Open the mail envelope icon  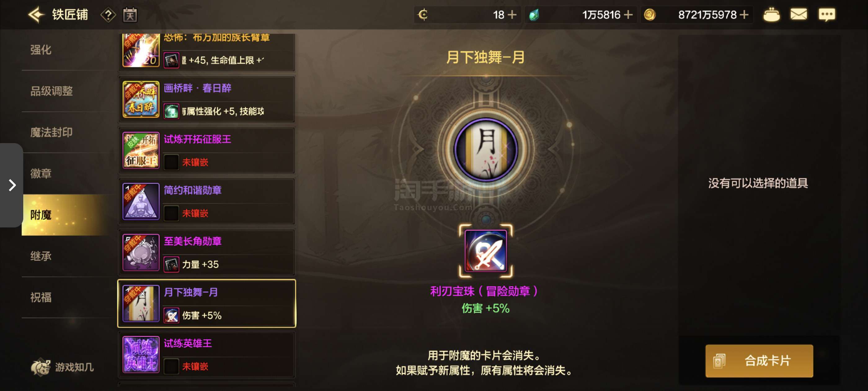[x=799, y=15]
